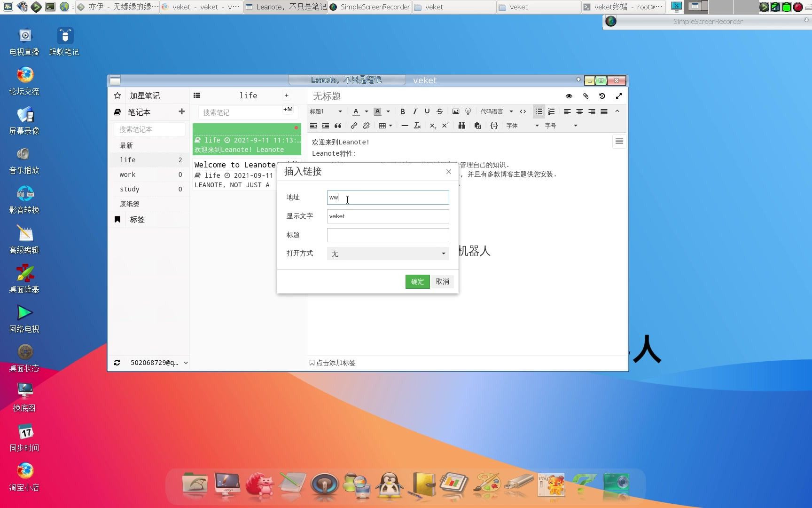Insert an image using the picture icon
Viewport: 812px width, 508px height.
(x=456, y=111)
